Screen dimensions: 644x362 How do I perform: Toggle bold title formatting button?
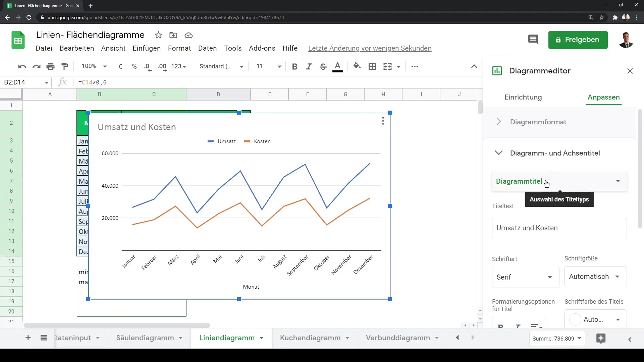pyautogui.click(x=500, y=327)
